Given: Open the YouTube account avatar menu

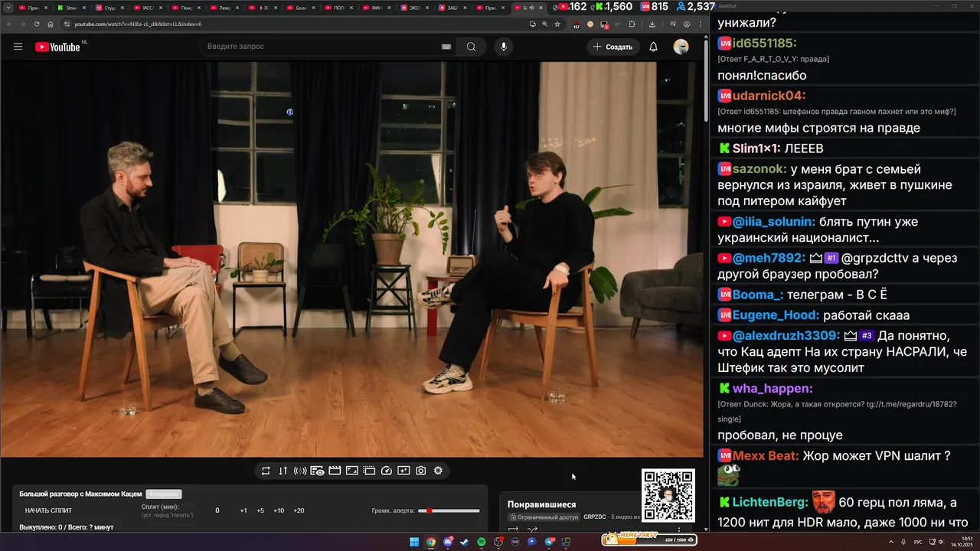Looking at the screenshot, I should pyautogui.click(x=681, y=47).
